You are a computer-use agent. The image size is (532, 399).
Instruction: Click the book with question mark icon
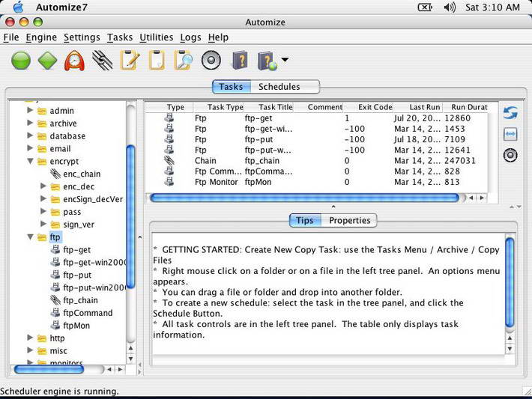click(x=239, y=61)
